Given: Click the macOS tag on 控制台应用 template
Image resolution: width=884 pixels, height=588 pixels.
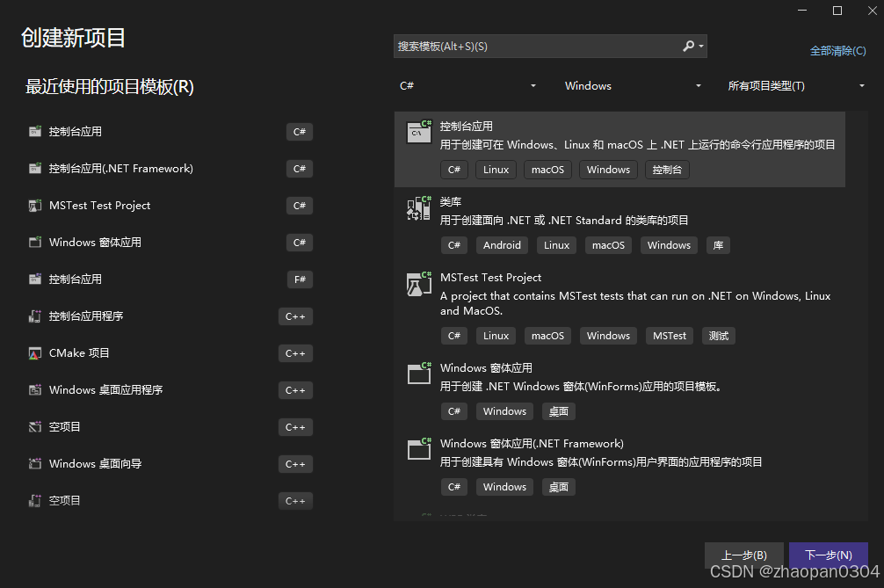Looking at the screenshot, I should tap(547, 170).
